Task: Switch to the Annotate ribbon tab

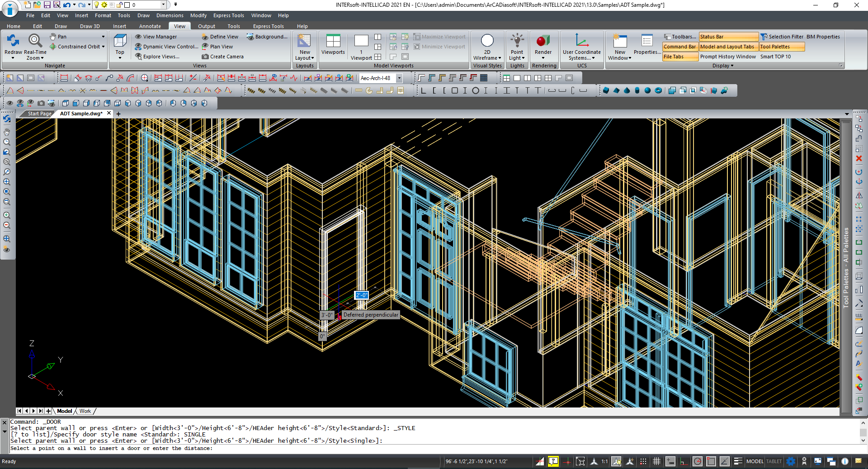Action: tap(150, 26)
